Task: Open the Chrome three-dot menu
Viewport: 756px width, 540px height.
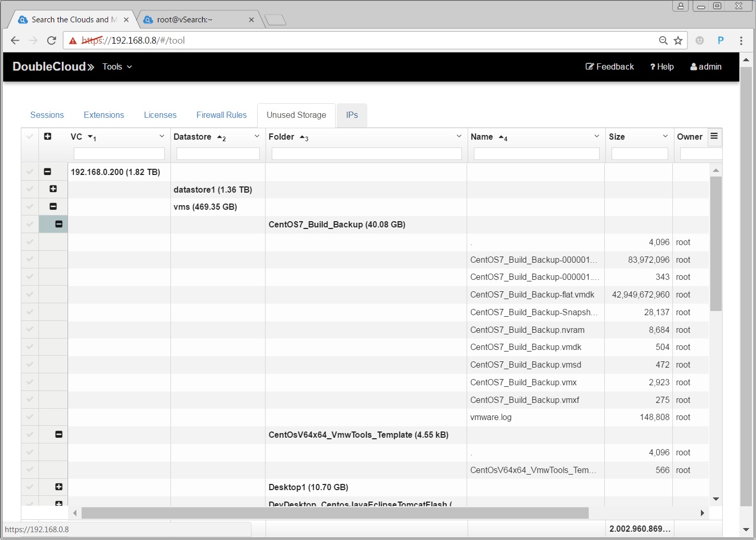Action: [x=741, y=40]
